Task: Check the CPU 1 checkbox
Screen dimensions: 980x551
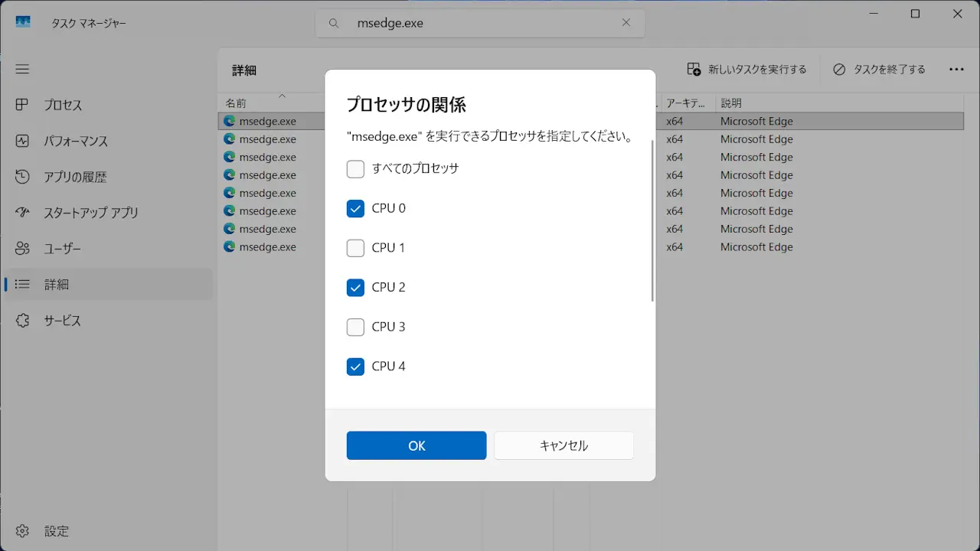Action: 355,248
